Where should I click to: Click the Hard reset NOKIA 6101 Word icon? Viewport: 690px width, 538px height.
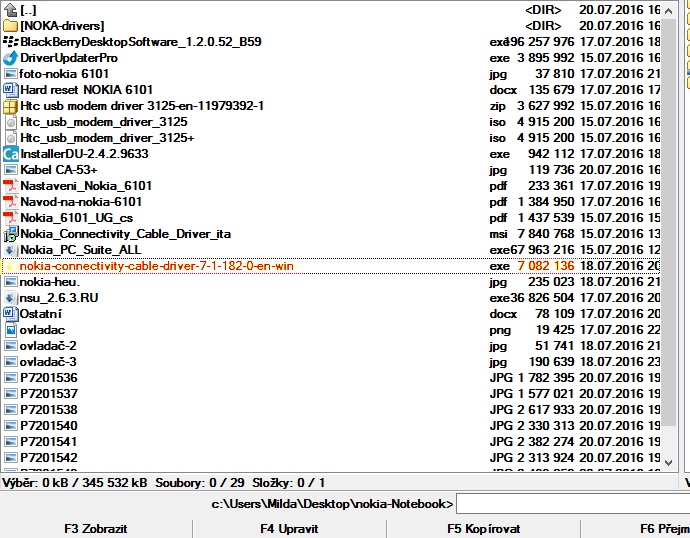point(10,90)
